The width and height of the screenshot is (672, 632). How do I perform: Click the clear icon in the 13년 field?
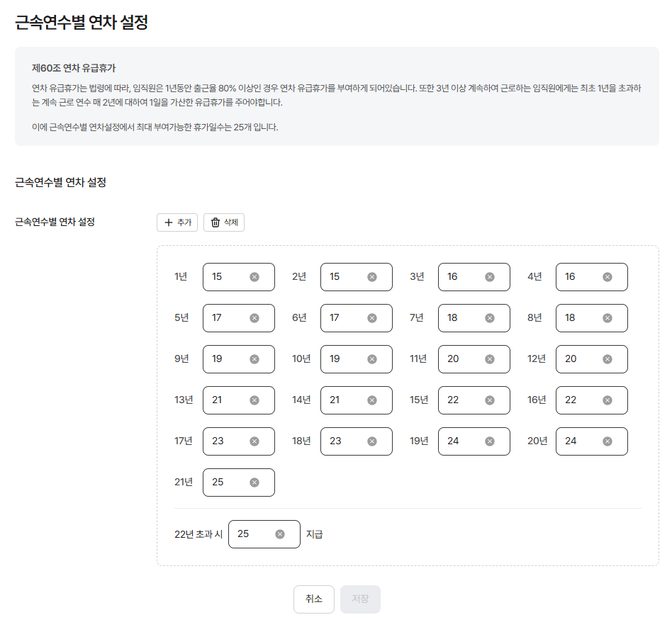tap(254, 400)
